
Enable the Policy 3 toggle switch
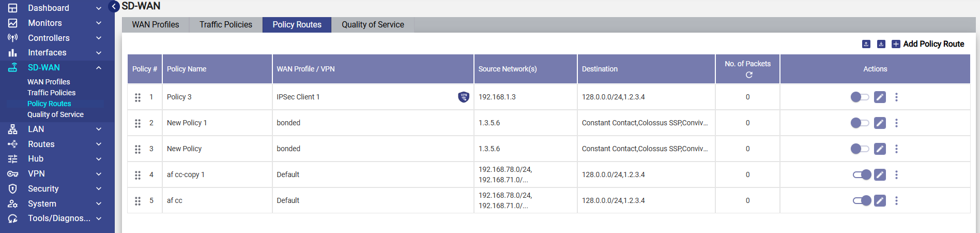pyautogui.click(x=860, y=97)
